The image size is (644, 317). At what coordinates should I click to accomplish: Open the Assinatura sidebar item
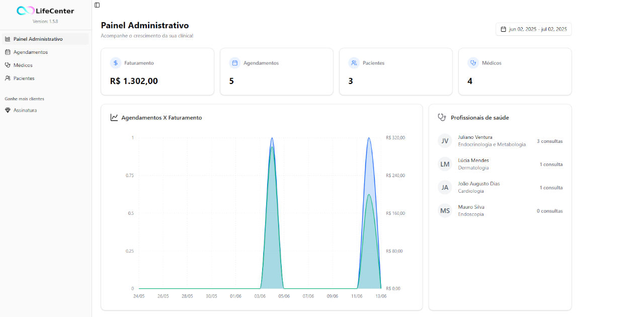click(45, 110)
